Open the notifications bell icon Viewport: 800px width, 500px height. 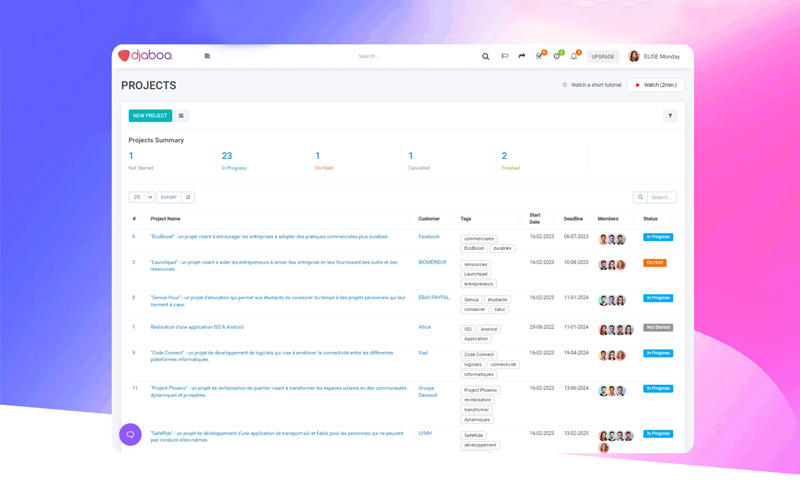pos(574,56)
